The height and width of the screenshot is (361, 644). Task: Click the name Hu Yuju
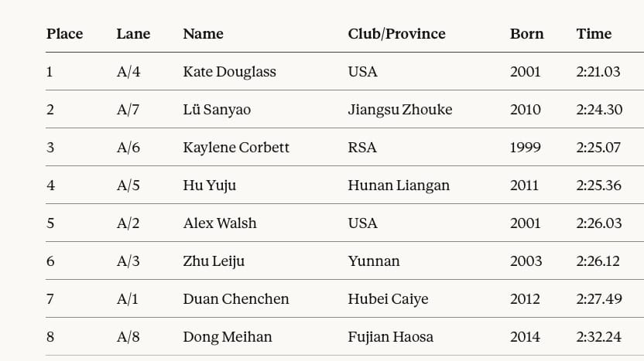(x=209, y=186)
